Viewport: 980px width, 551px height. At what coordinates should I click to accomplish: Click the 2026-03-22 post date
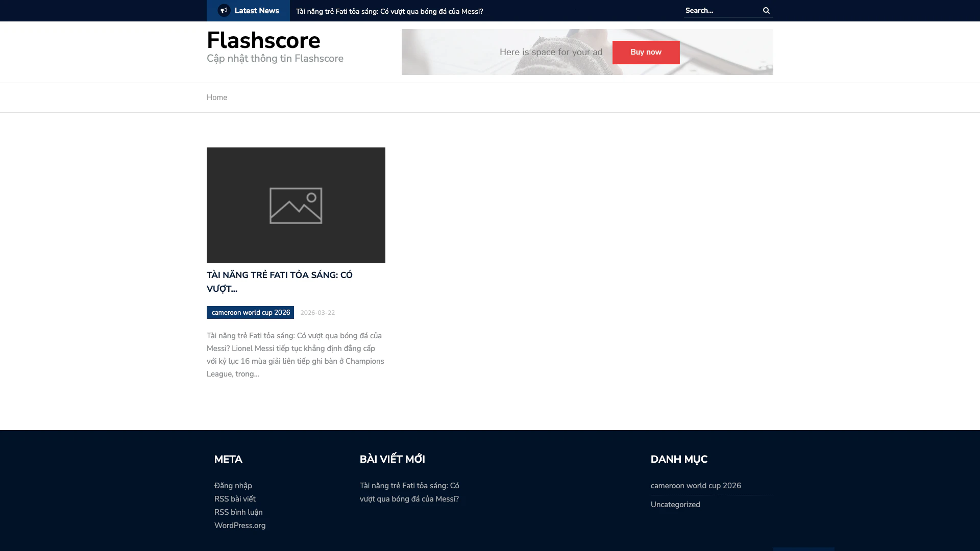[317, 313]
